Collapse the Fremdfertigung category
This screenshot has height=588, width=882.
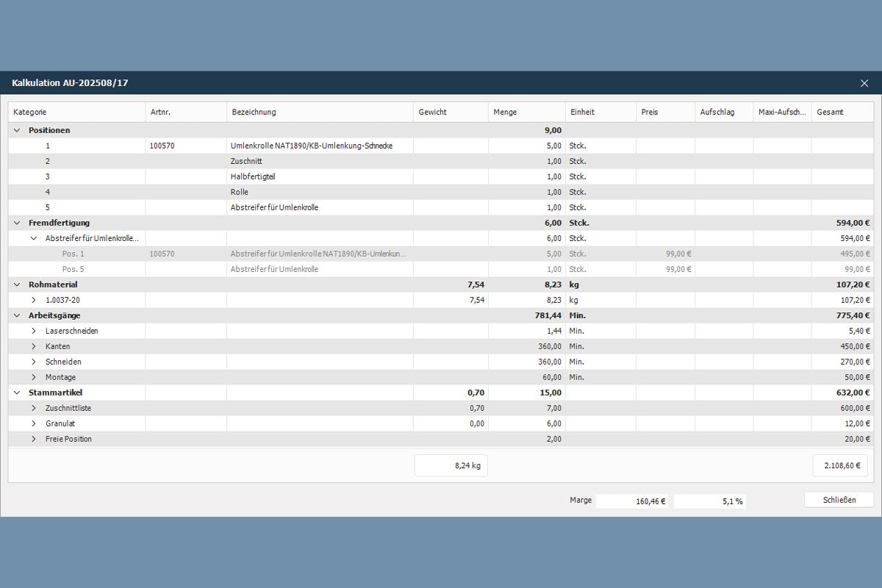tap(17, 223)
